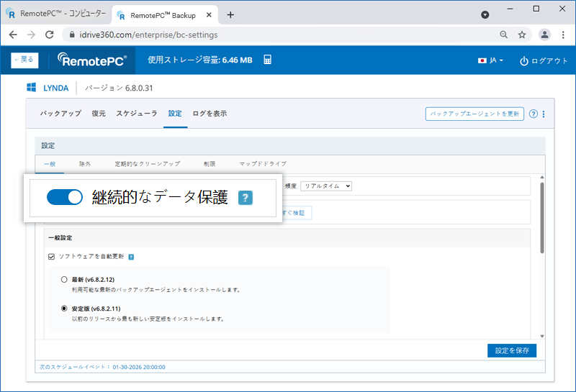Uncheck ソフトウェアを自動更新 checkbox
Viewport: 576px width, 392px height.
(x=51, y=257)
